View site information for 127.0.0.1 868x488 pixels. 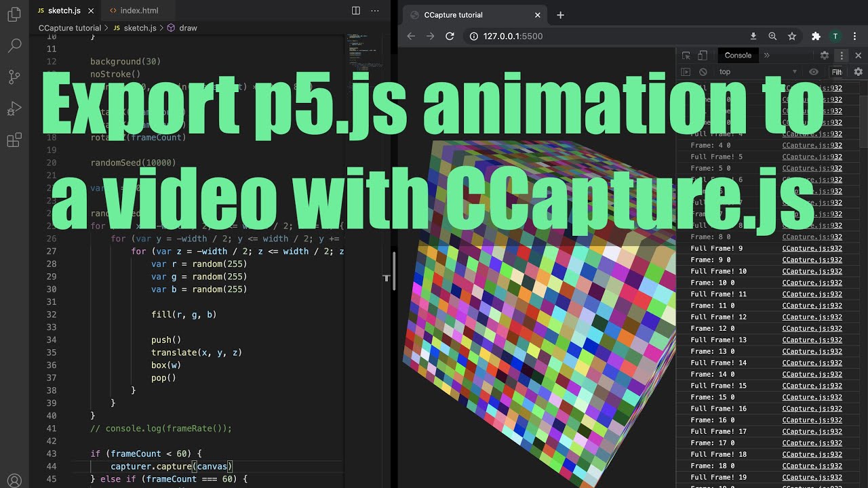click(473, 36)
